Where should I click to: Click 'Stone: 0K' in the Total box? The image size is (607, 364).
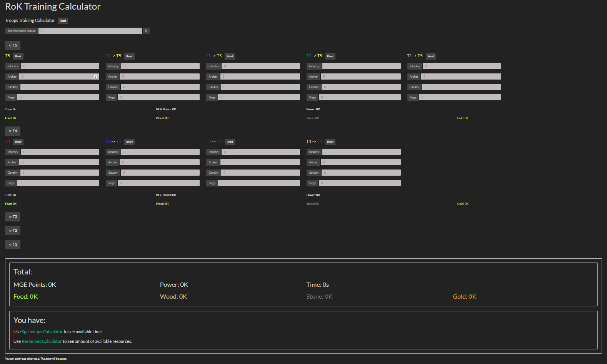click(319, 297)
